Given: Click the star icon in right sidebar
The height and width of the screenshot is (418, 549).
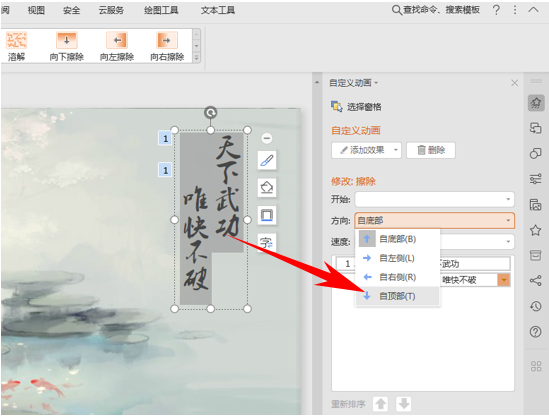Looking at the screenshot, I should (535, 230).
